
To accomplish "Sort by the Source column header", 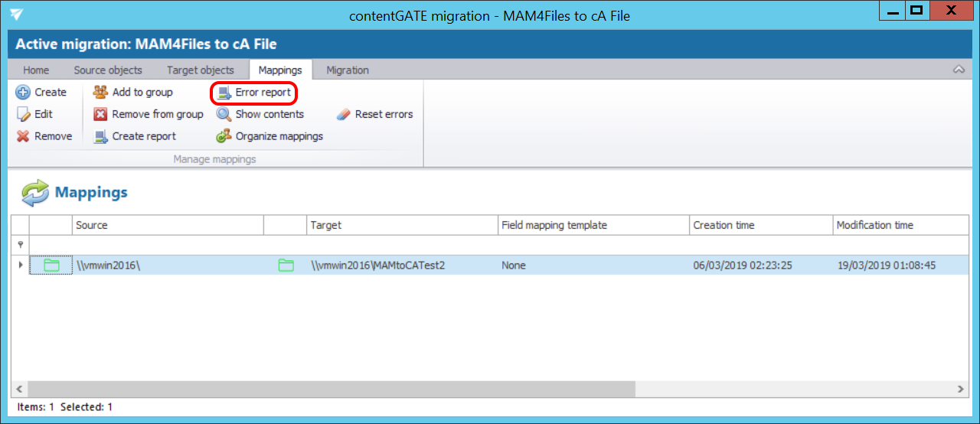I will click(x=168, y=225).
